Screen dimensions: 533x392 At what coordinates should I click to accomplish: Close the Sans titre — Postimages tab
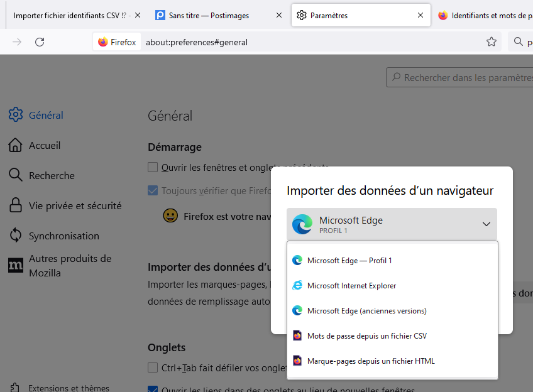tap(279, 15)
